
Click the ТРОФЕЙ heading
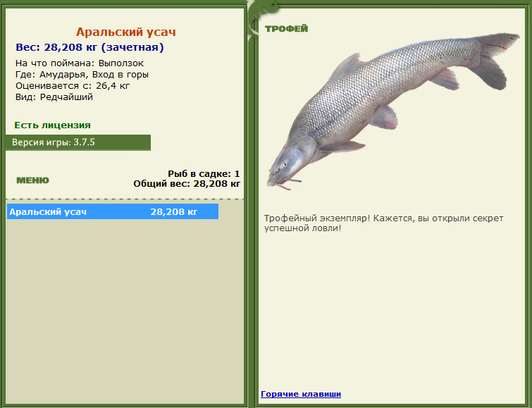pos(286,29)
